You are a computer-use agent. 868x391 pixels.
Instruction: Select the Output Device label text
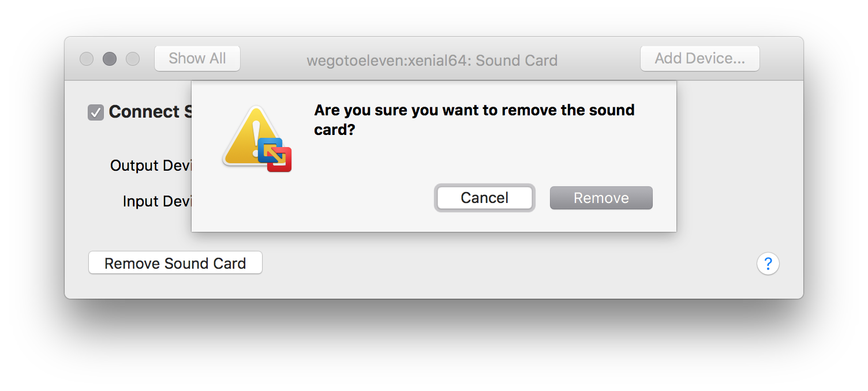151,166
